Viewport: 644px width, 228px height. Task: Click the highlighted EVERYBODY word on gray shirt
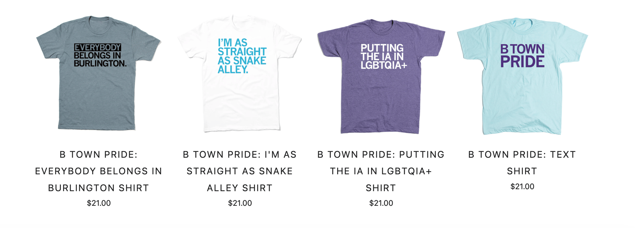click(x=98, y=47)
